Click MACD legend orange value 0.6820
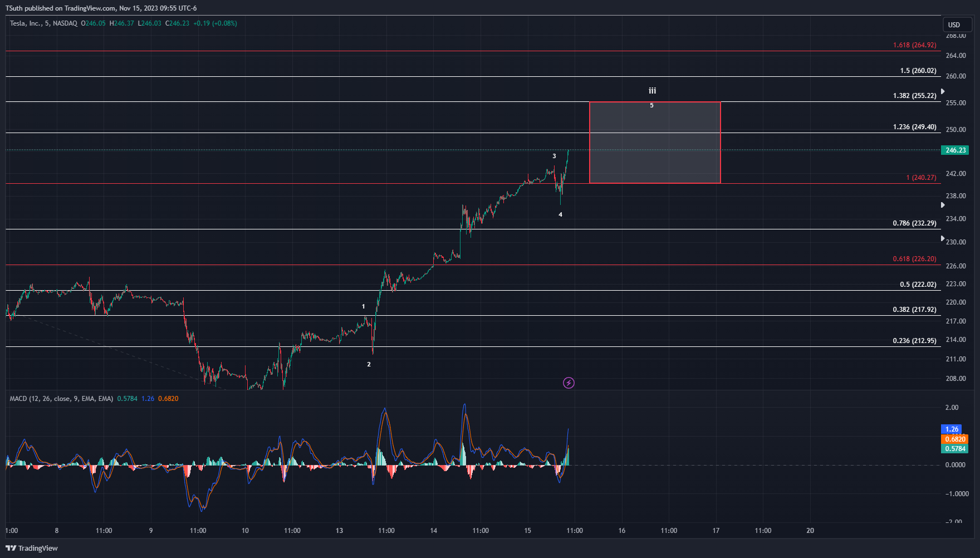The height and width of the screenshot is (558, 980). point(168,399)
